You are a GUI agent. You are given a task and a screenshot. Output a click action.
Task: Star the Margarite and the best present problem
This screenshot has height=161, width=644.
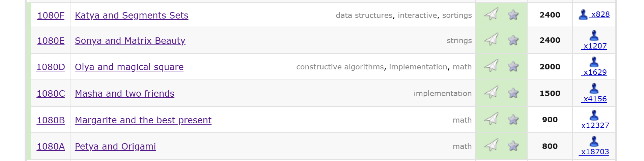coord(513,119)
